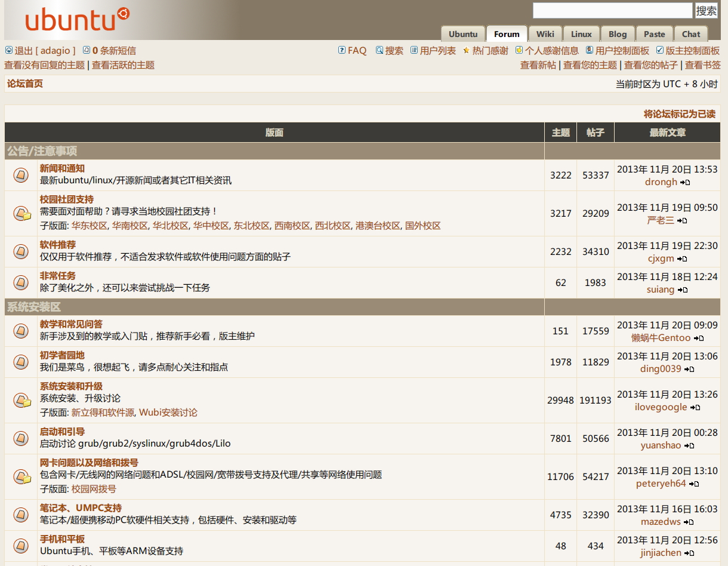Image resolution: width=728 pixels, height=566 pixels.
Task: Open the Blog tab
Action: point(618,34)
